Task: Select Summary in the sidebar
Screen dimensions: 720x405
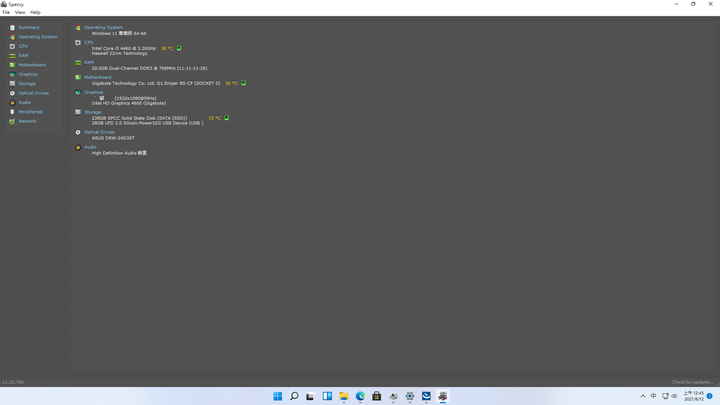Action: coord(29,28)
